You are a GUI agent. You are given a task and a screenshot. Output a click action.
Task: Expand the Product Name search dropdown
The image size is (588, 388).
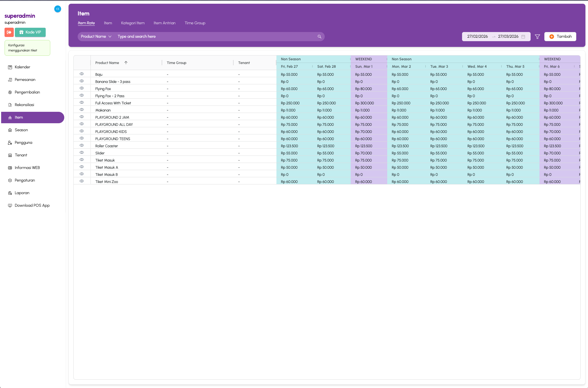(x=96, y=37)
